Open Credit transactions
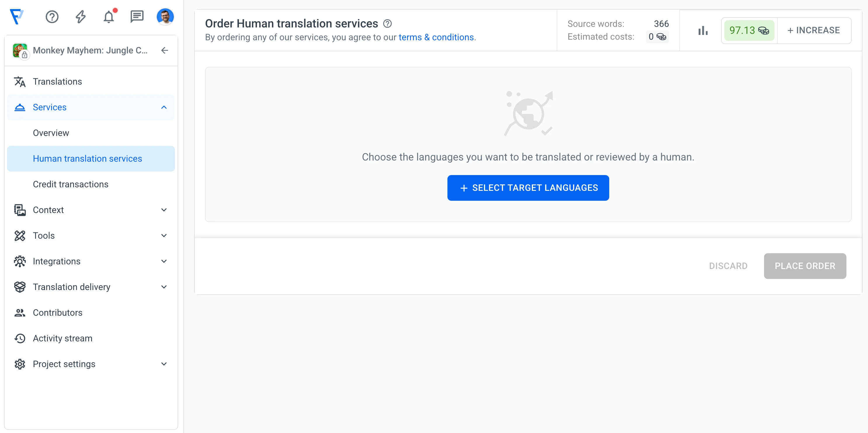868x433 pixels. click(91, 184)
